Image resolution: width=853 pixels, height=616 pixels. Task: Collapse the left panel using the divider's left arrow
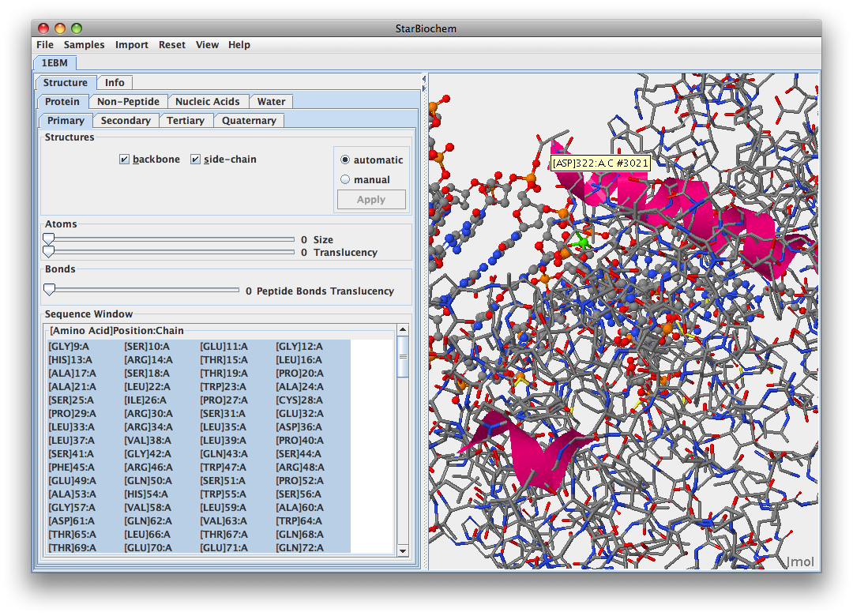click(x=423, y=79)
